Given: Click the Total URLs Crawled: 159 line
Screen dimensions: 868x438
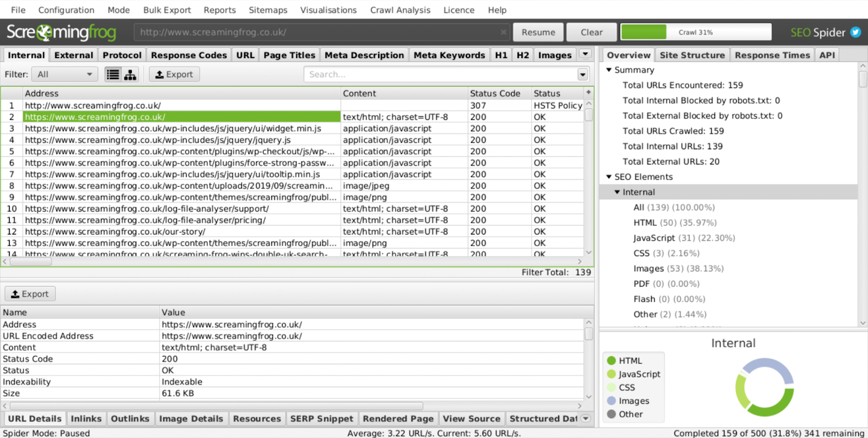Looking at the screenshot, I should pyautogui.click(x=673, y=131).
